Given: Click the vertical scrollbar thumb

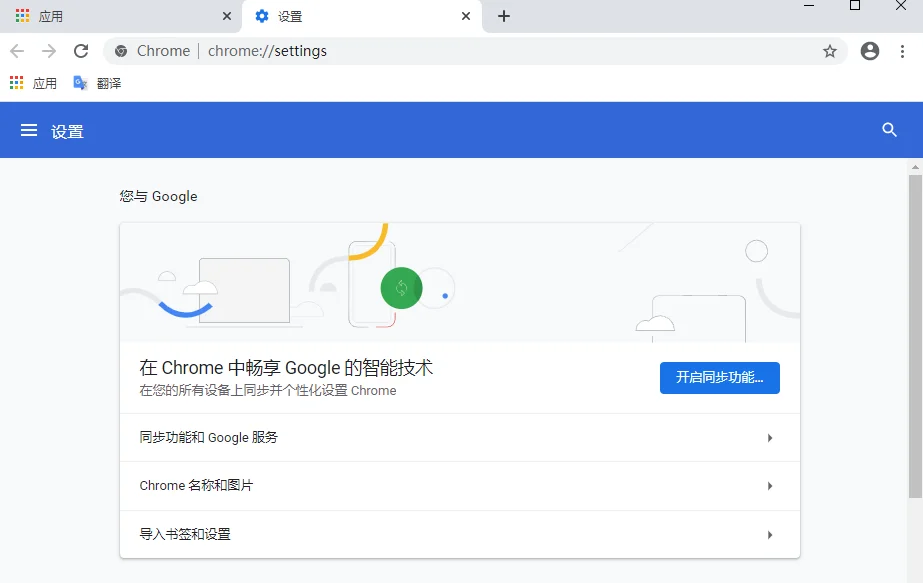Looking at the screenshot, I should tap(915, 336).
